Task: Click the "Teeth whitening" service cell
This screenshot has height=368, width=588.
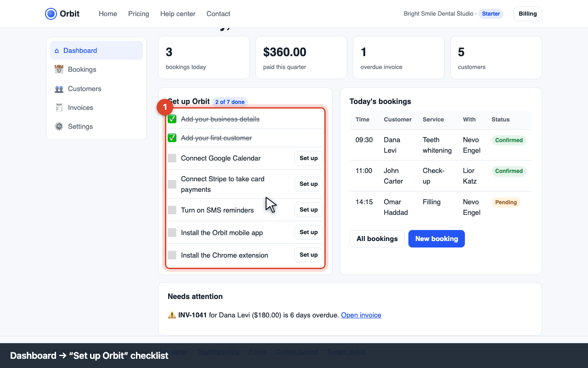Action: (437, 145)
